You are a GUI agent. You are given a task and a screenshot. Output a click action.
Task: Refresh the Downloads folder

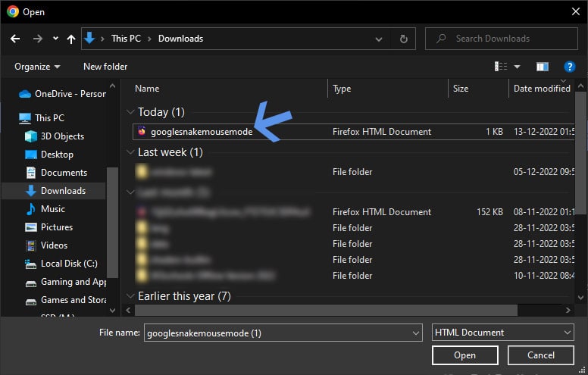(404, 39)
